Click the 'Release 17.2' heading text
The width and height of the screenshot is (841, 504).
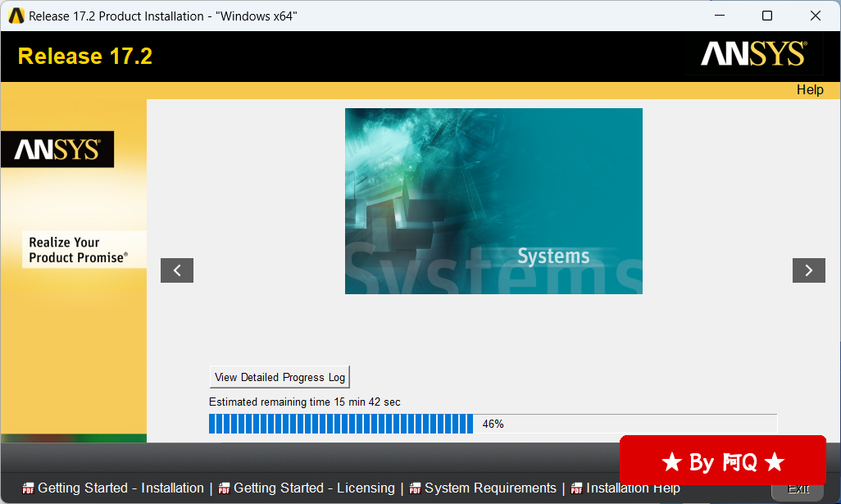(85, 57)
